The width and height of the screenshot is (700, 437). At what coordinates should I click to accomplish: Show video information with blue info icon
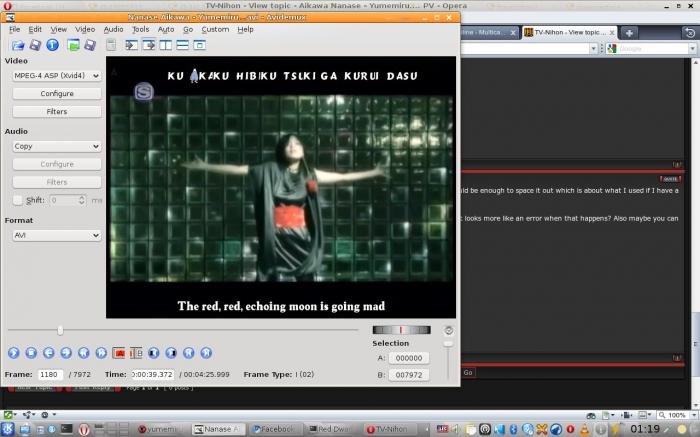click(52, 45)
